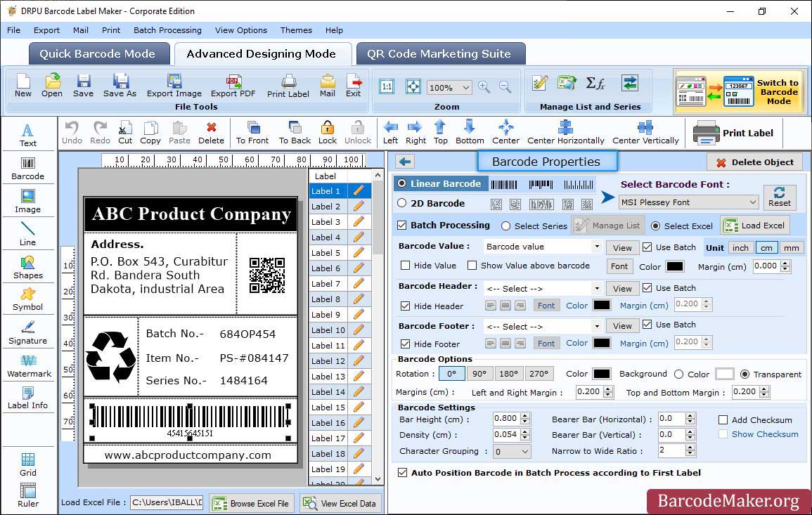Click Export PDF icon
Screen dimensions: 812x515
pyautogui.click(x=233, y=86)
